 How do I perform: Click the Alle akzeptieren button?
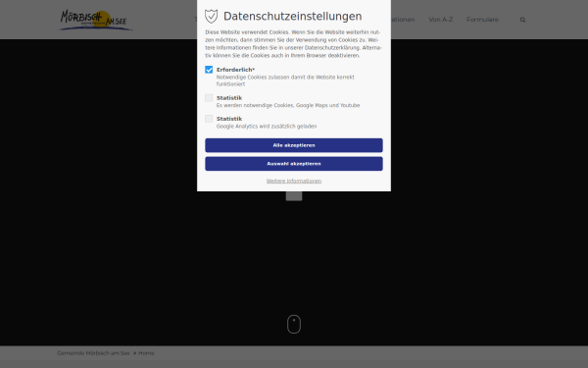coord(294,145)
